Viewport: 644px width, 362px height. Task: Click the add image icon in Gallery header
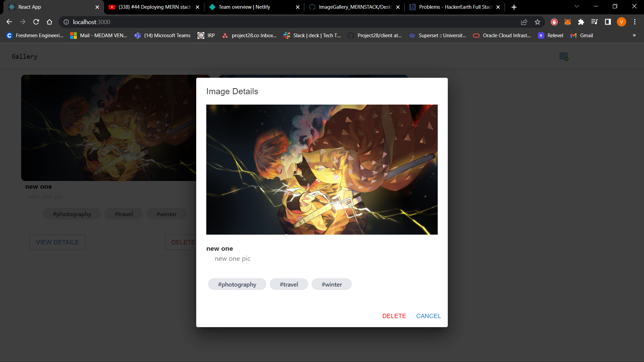tap(563, 56)
